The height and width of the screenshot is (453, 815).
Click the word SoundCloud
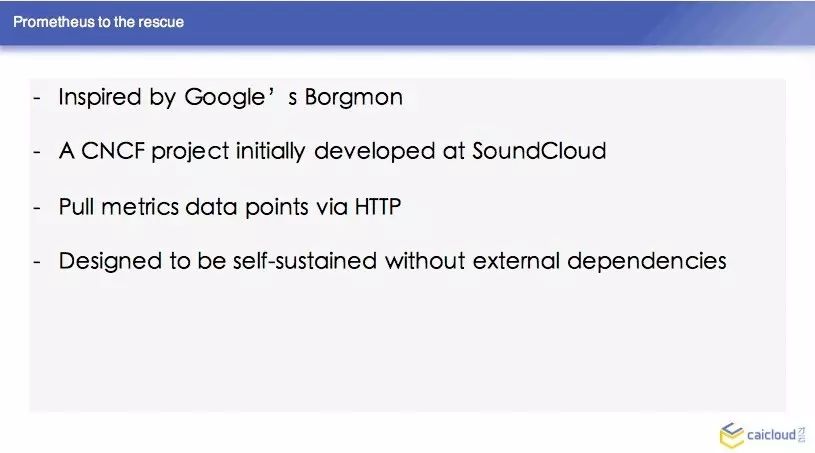539,151
